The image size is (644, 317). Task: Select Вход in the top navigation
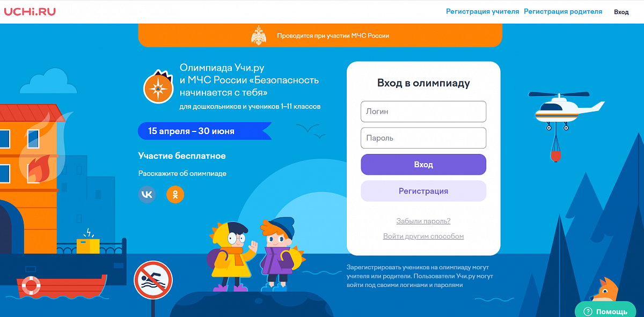pyautogui.click(x=621, y=12)
